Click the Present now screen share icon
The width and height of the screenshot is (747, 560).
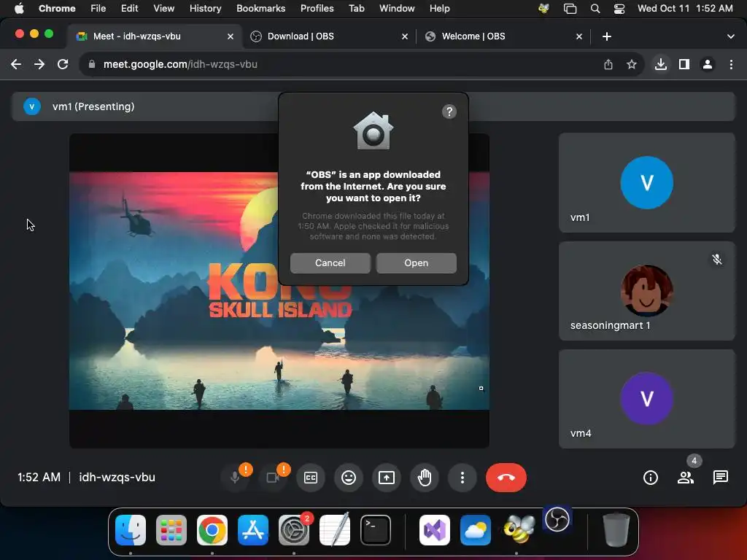pyautogui.click(x=387, y=477)
